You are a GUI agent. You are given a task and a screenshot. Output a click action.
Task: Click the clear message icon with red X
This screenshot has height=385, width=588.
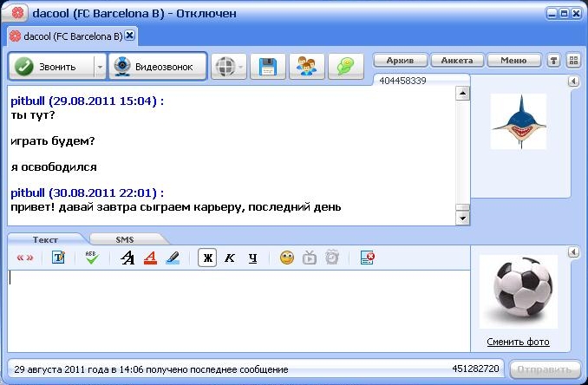[367, 258]
